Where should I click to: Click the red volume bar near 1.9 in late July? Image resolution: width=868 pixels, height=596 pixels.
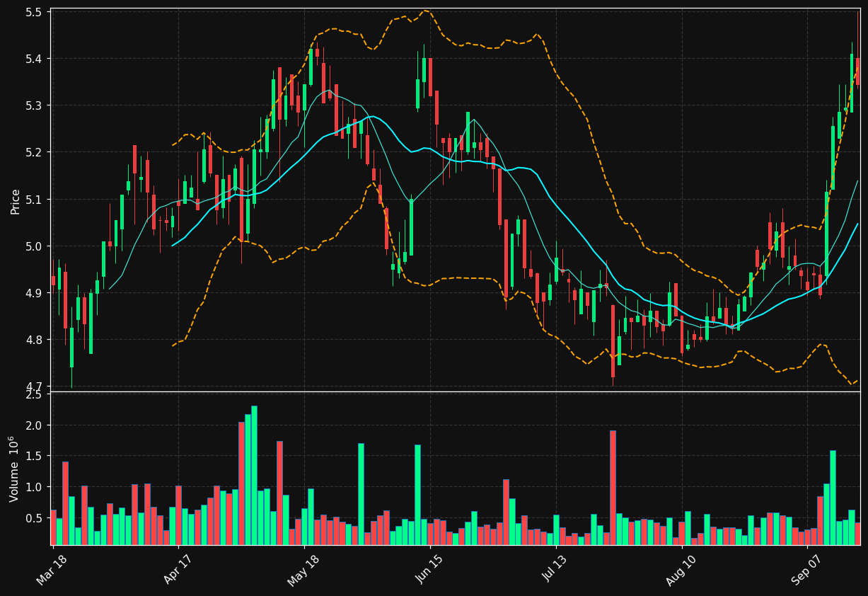click(x=613, y=488)
